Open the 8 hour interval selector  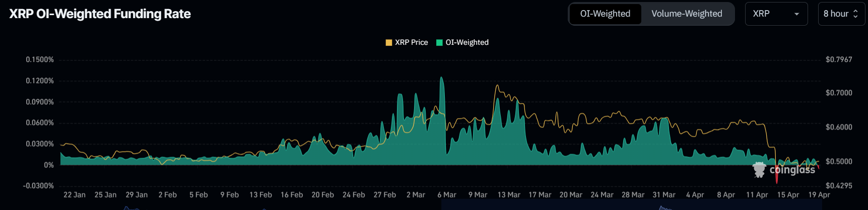[841, 14]
